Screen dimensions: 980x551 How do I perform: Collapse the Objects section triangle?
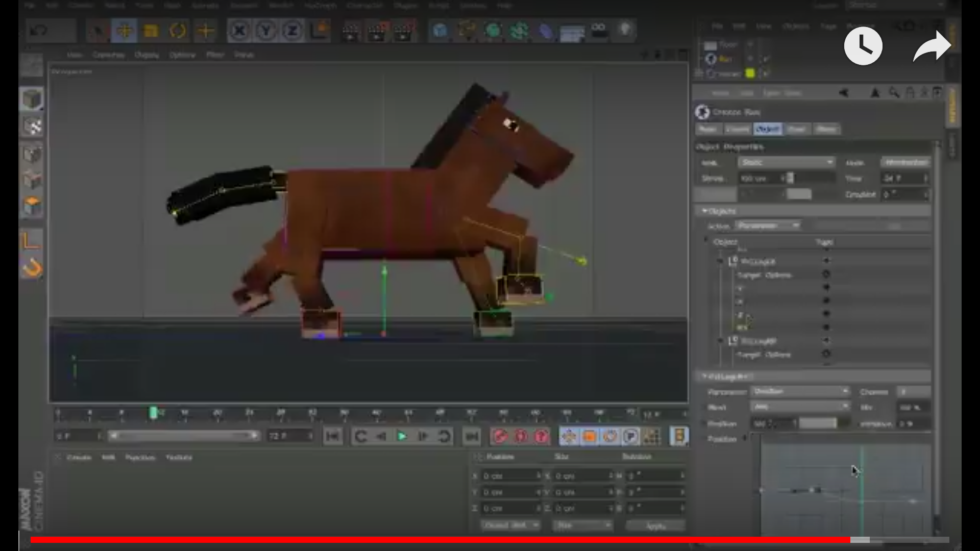pos(705,211)
